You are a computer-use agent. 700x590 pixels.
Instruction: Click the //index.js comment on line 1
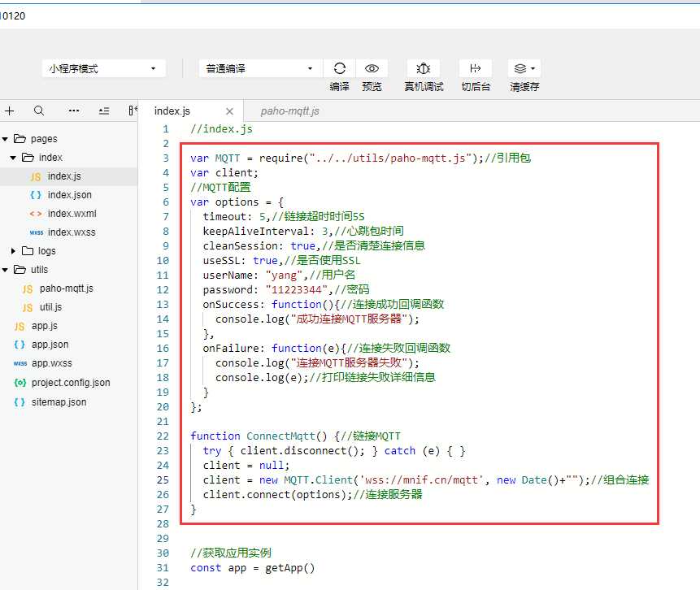221,129
